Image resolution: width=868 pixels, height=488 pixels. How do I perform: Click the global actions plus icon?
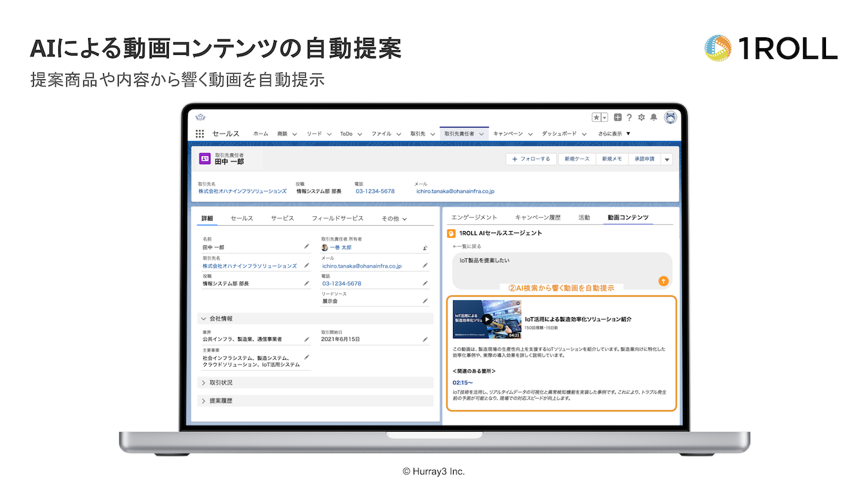(618, 117)
